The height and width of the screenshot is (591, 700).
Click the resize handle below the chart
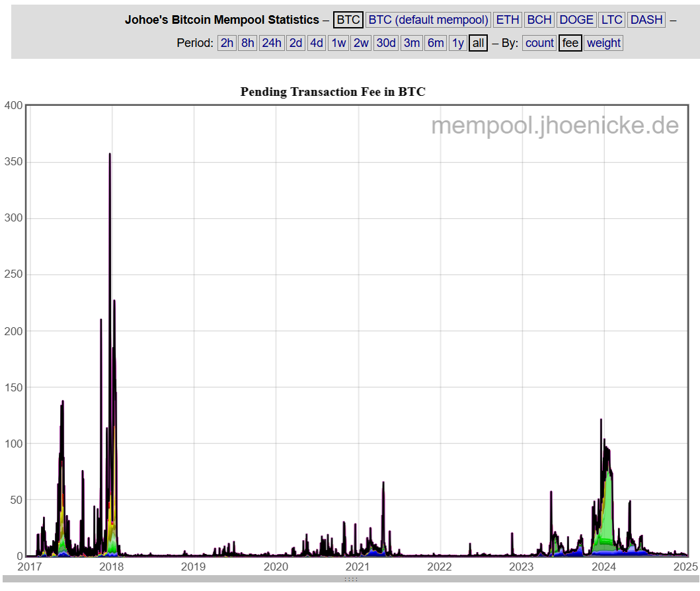tap(350, 579)
